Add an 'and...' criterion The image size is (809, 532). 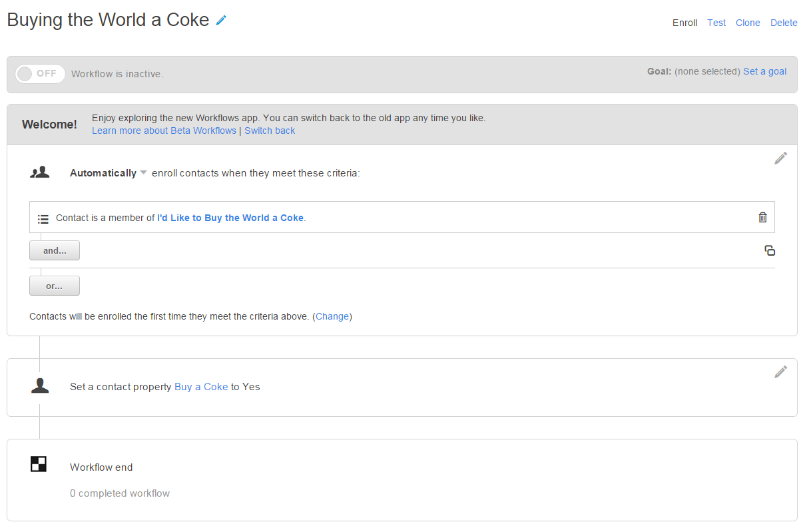pyautogui.click(x=55, y=250)
